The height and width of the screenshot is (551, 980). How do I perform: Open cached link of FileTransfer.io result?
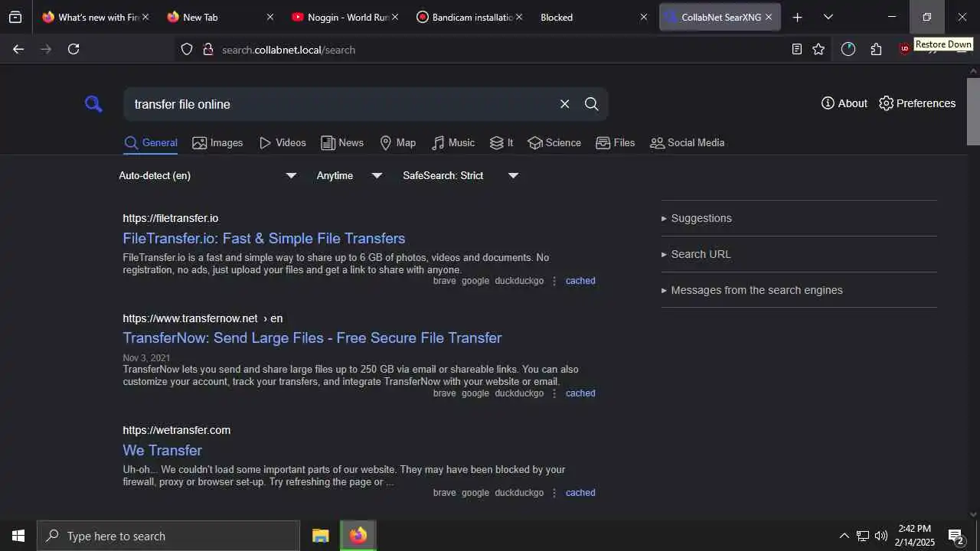click(580, 281)
